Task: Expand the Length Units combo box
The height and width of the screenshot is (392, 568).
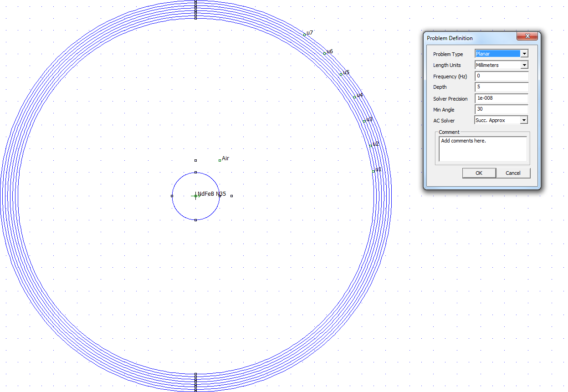Action: (524, 65)
